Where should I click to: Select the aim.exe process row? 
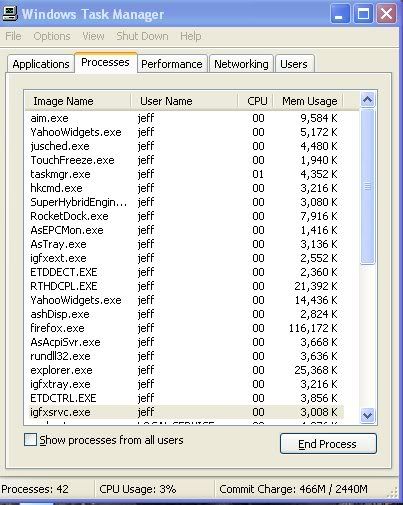pyautogui.click(x=185, y=118)
